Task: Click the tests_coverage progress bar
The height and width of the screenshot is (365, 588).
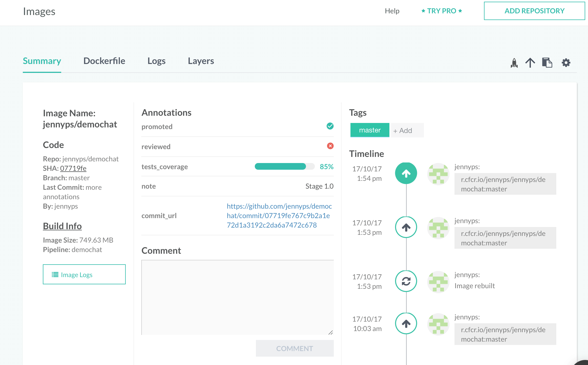Action: pos(285,167)
